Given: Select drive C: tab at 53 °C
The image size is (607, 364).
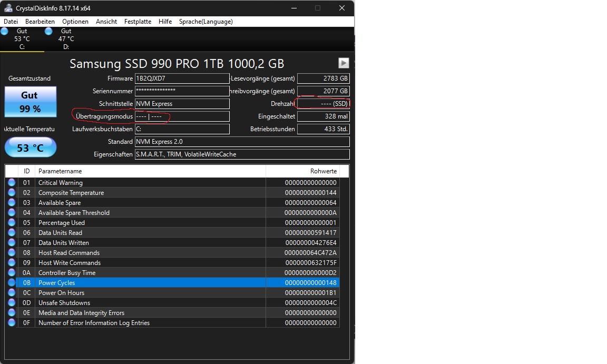Looking at the screenshot, I should 22,38.
